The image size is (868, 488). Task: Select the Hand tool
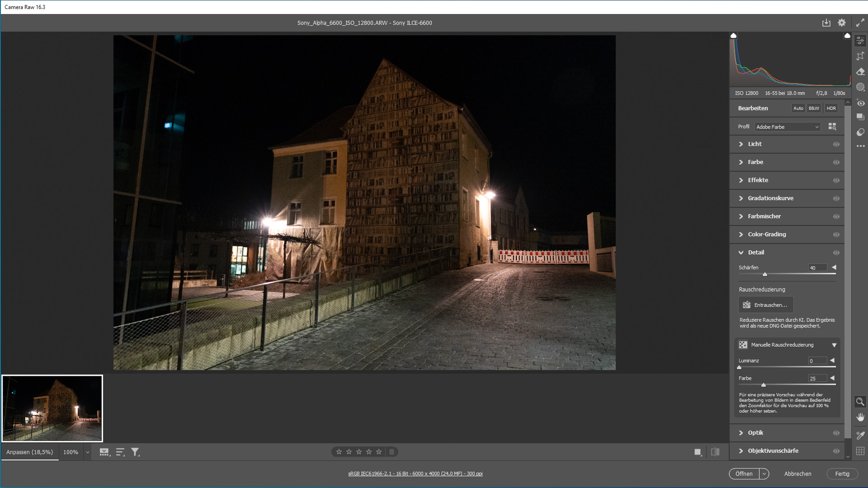click(860, 417)
